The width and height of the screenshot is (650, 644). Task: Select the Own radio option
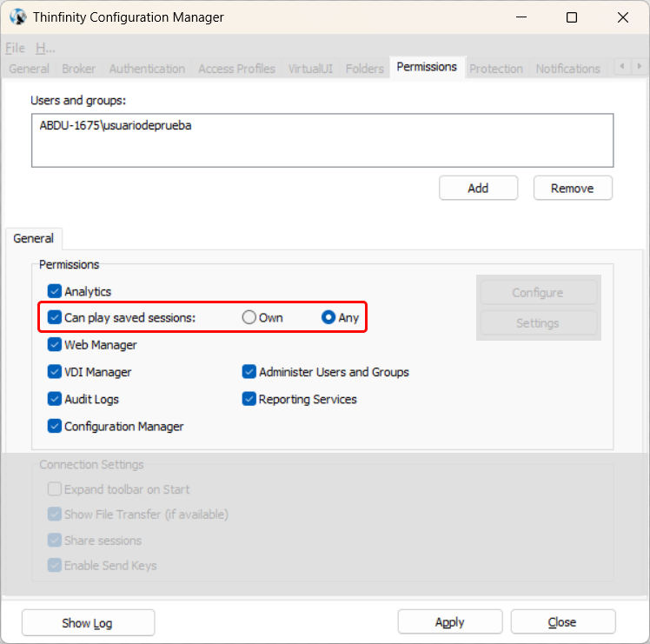tap(249, 317)
